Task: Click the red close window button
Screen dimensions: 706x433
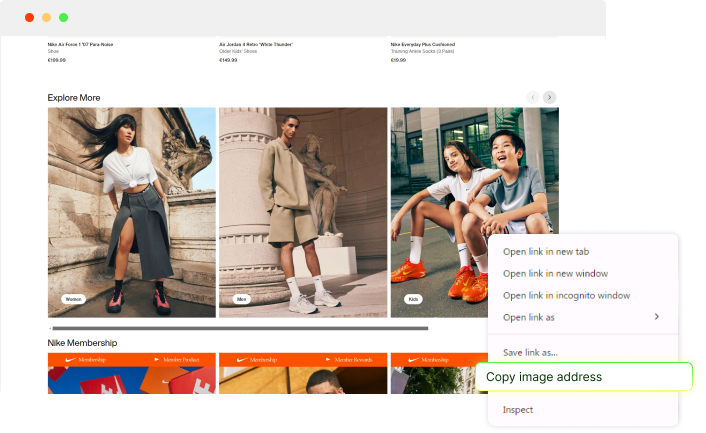Action: (x=29, y=18)
